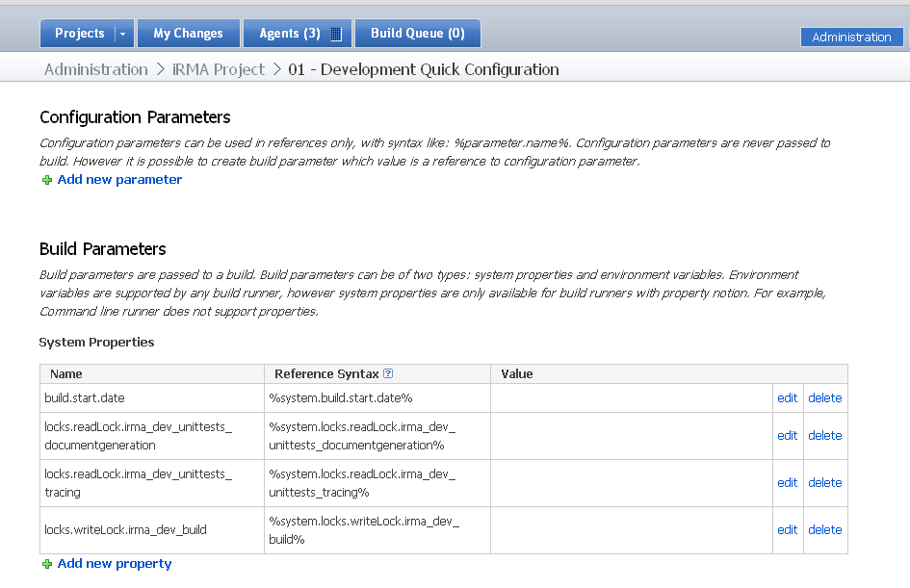Expand the Projects dropdown arrow
910x588 pixels.
pyautogui.click(x=123, y=35)
